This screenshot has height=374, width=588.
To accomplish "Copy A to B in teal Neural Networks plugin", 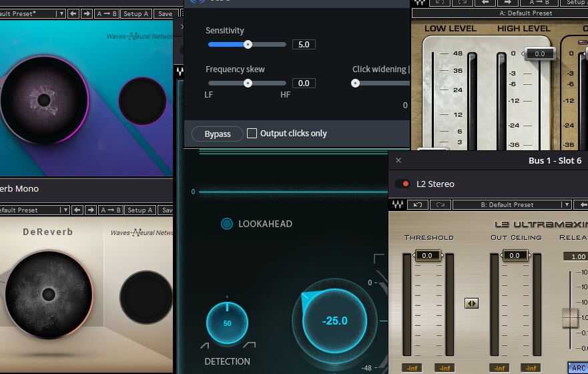I will pyautogui.click(x=107, y=14).
